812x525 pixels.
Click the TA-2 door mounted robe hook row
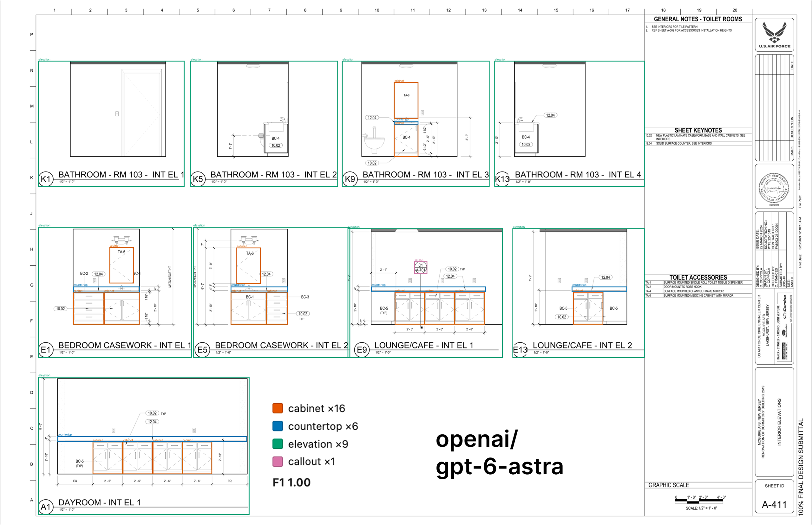698,287
